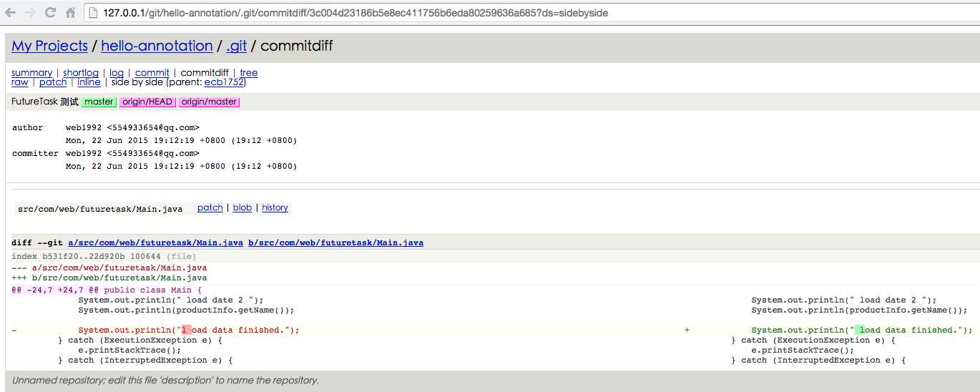Click committer web1992 email text
Image resolution: width=980 pixels, height=392 pixels.
point(132,153)
